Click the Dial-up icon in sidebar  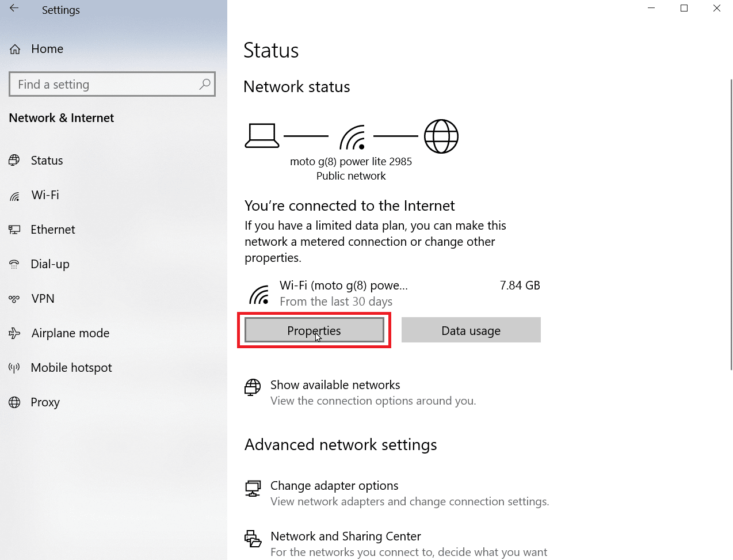(14, 264)
